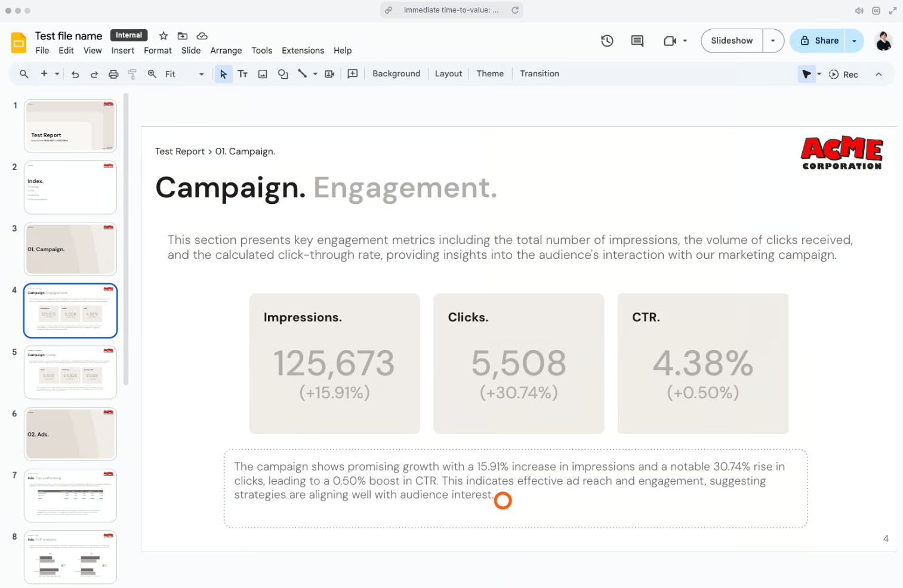Viewport: 903px width, 588px height.
Task: Collapse the menus with the chevron
Action: pos(879,74)
